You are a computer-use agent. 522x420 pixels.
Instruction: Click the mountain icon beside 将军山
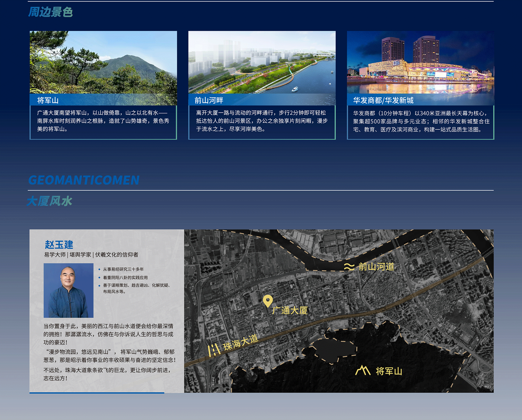363,370
